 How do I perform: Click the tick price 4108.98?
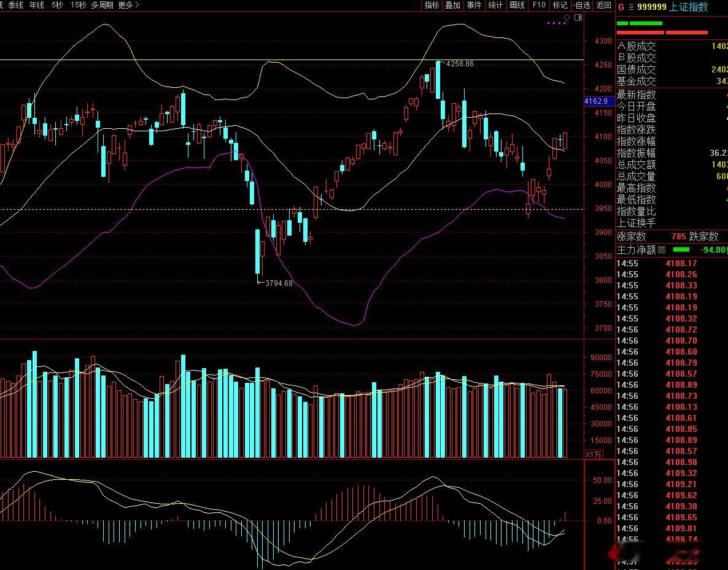point(681,462)
